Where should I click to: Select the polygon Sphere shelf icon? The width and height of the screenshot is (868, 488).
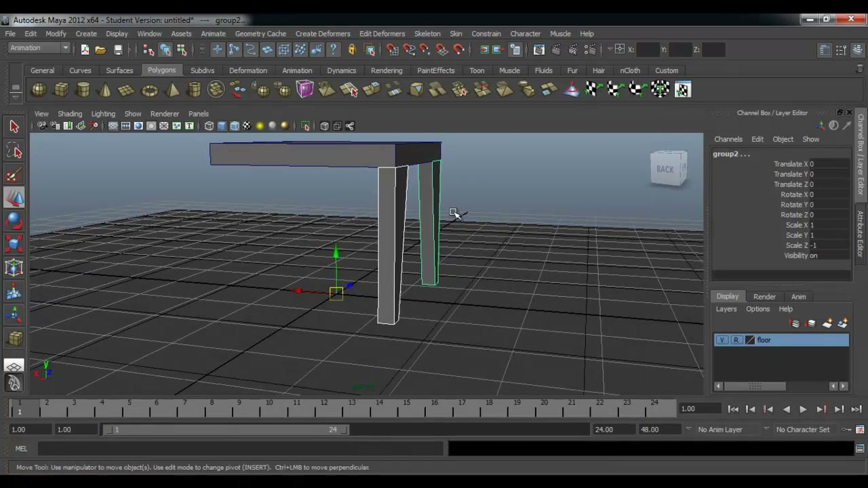click(39, 89)
